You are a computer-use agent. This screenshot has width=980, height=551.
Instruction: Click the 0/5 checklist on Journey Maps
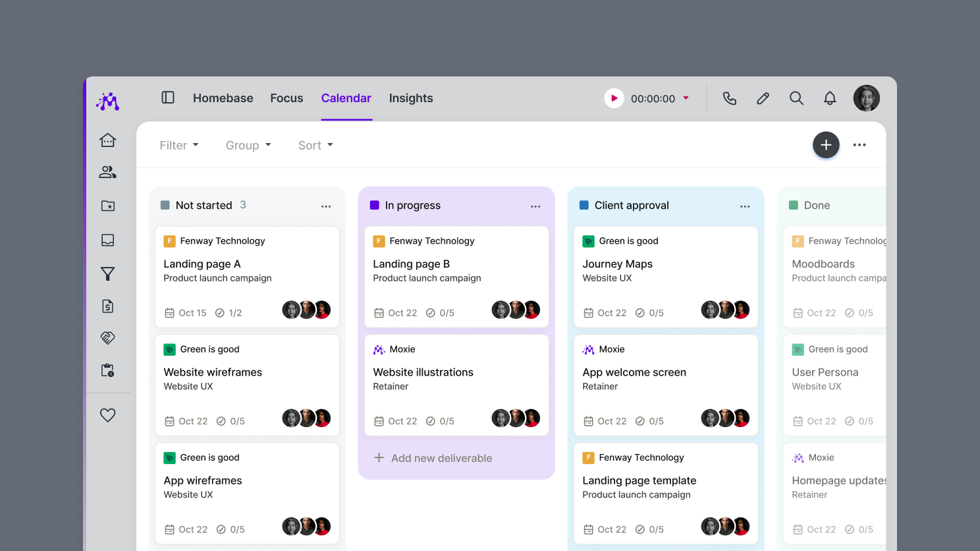click(x=649, y=313)
